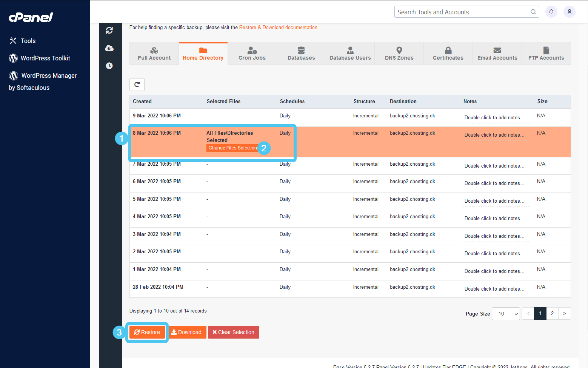Screen dimensions: 588x368
Task: Click the restore sync icon in the dark side toolbar
Action: pyautogui.click(x=109, y=30)
